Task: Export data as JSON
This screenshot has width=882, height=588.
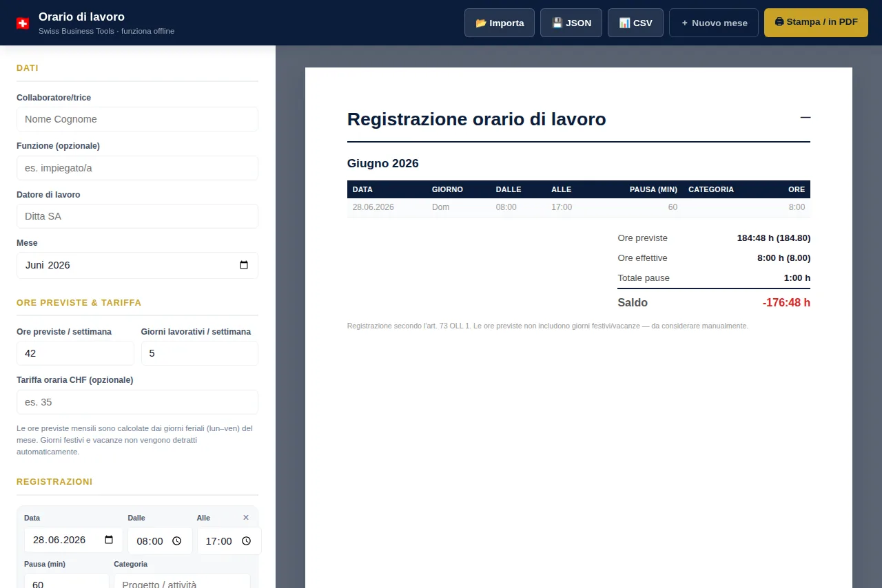Action: pos(571,23)
